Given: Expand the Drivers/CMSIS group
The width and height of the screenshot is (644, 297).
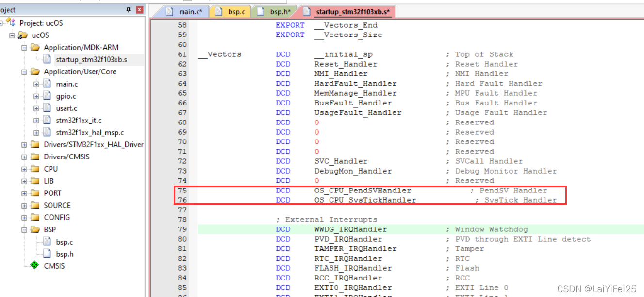Looking at the screenshot, I should pos(25,157).
